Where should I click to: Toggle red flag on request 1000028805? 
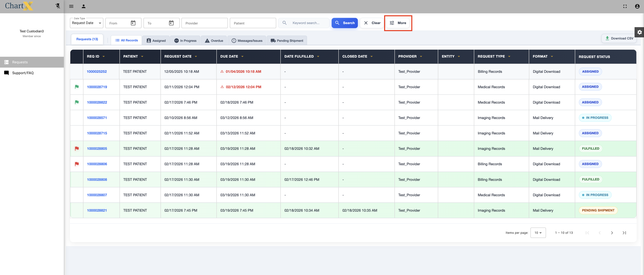coord(77,149)
